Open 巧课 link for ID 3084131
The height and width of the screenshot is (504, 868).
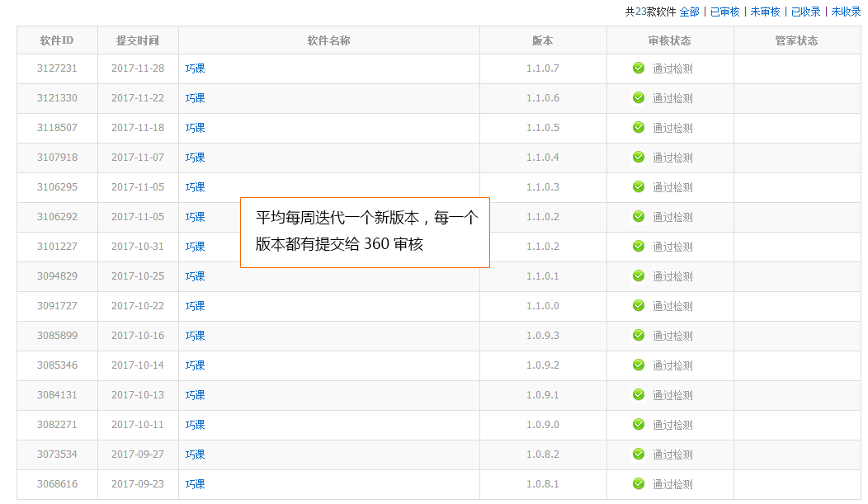pos(195,395)
